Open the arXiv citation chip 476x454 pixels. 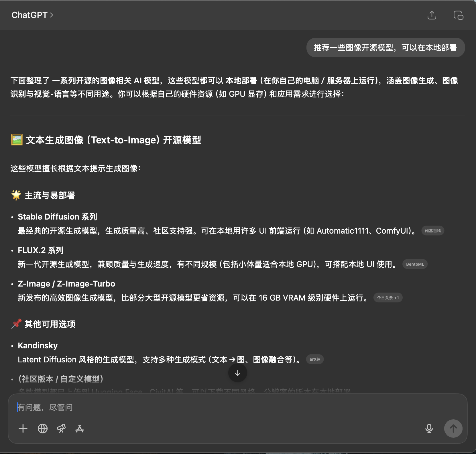click(x=314, y=359)
